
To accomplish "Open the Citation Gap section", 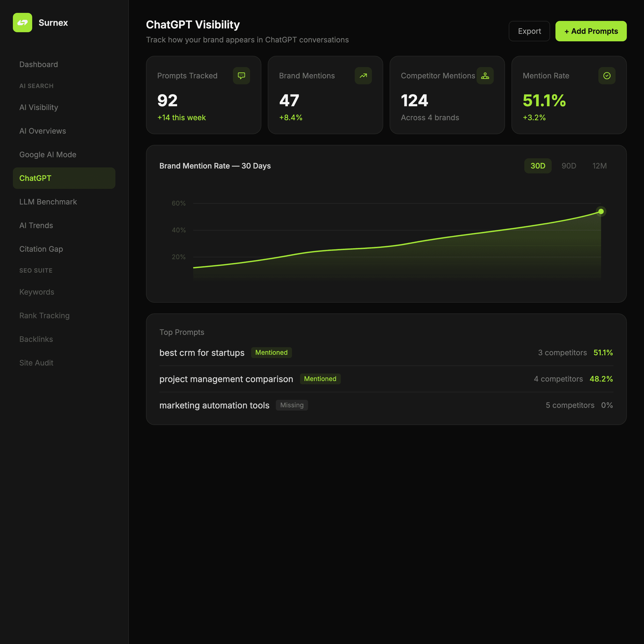I will pos(41,249).
